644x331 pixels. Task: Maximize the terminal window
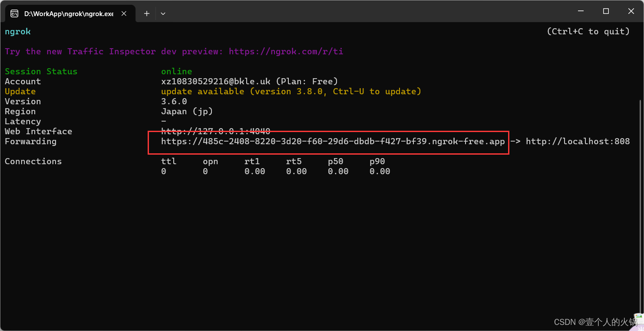(x=606, y=11)
